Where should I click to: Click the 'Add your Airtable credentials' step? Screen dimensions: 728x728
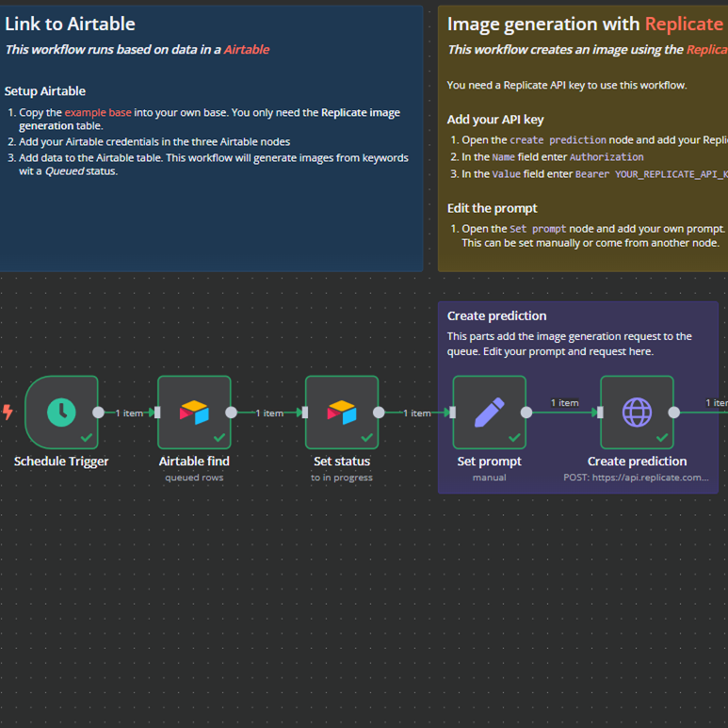click(x=154, y=141)
